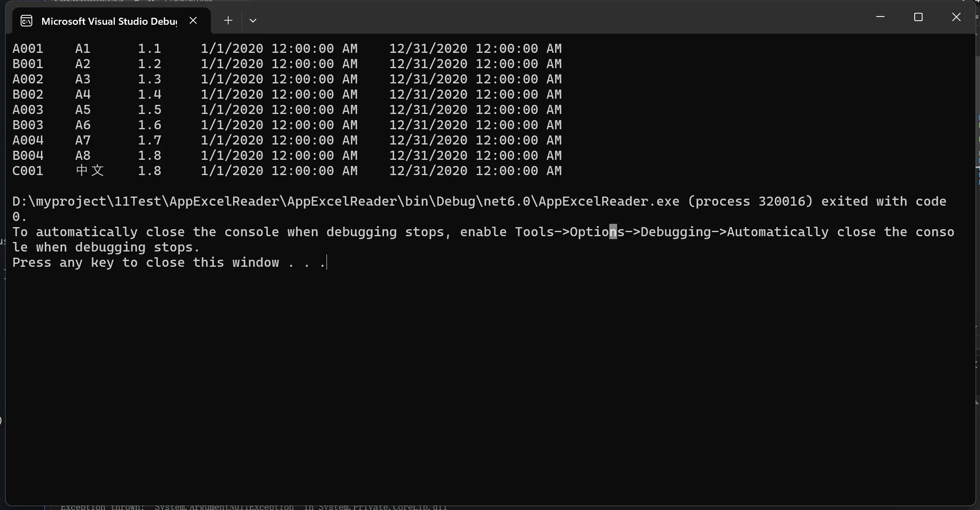980x510 pixels.
Task: Minimize the debug console window
Action: click(880, 17)
